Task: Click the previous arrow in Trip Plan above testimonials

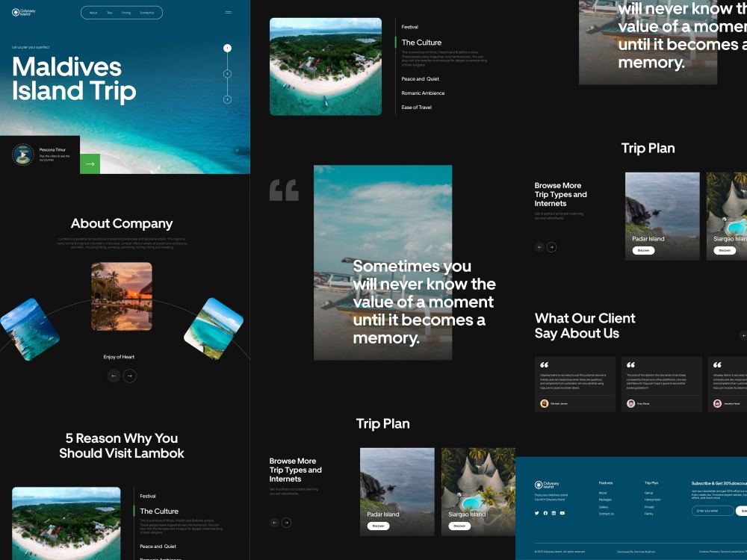Action: coord(539,247)
